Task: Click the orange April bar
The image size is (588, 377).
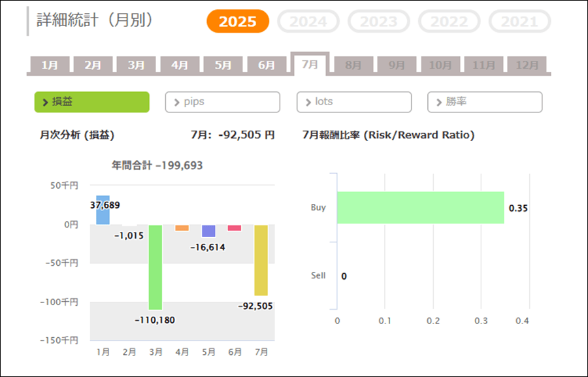Action: point(182,228)
